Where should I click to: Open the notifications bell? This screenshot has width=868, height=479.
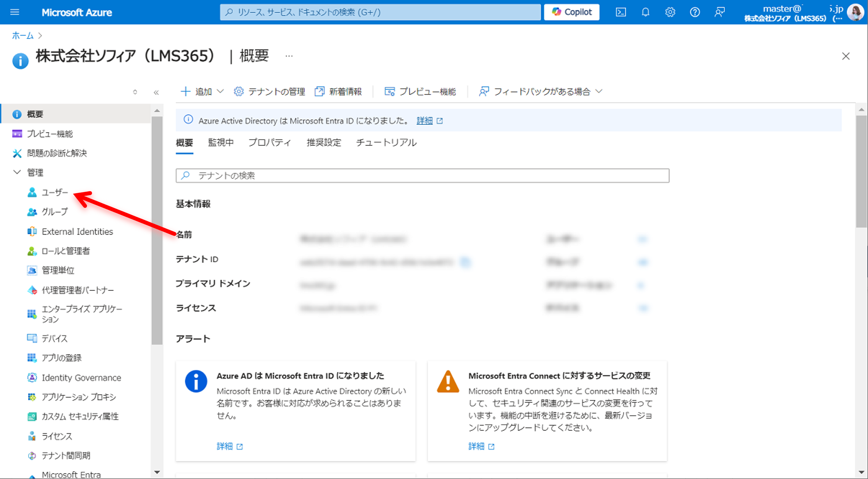coord(645,12)
